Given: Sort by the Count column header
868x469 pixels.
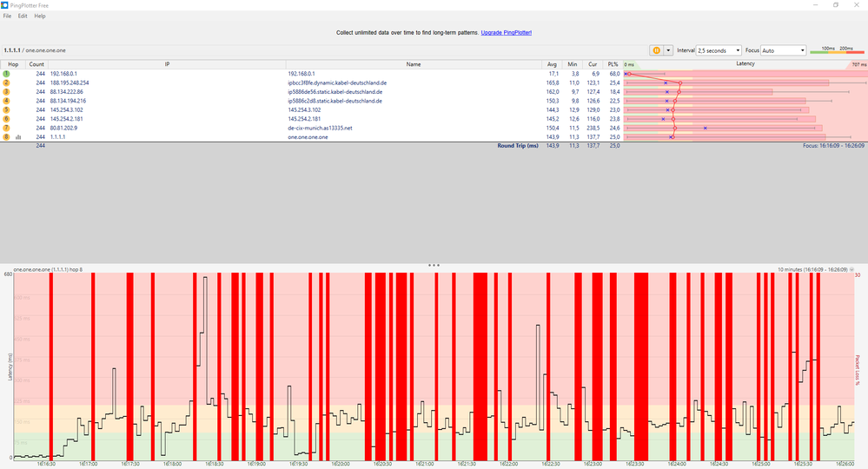Looking at the screenshot, I should (36, 64).
